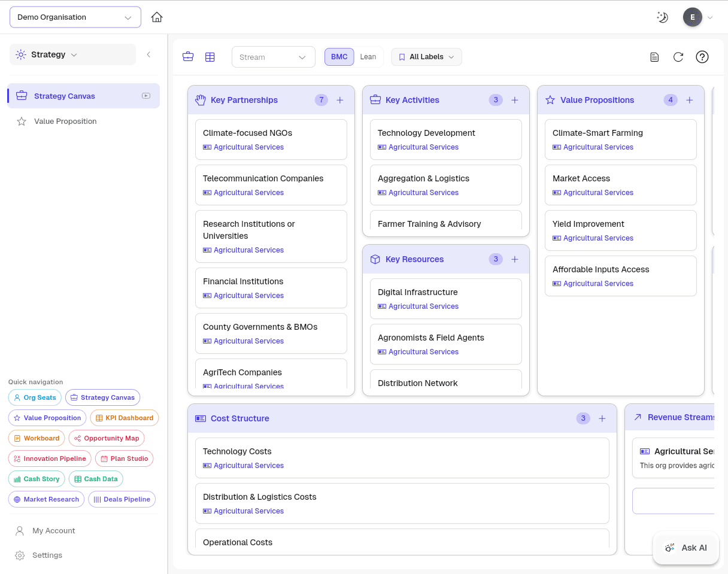The image size is (728, 574).
Task: Click the Value Propositions count badge 4
Action: coord(671,100)
